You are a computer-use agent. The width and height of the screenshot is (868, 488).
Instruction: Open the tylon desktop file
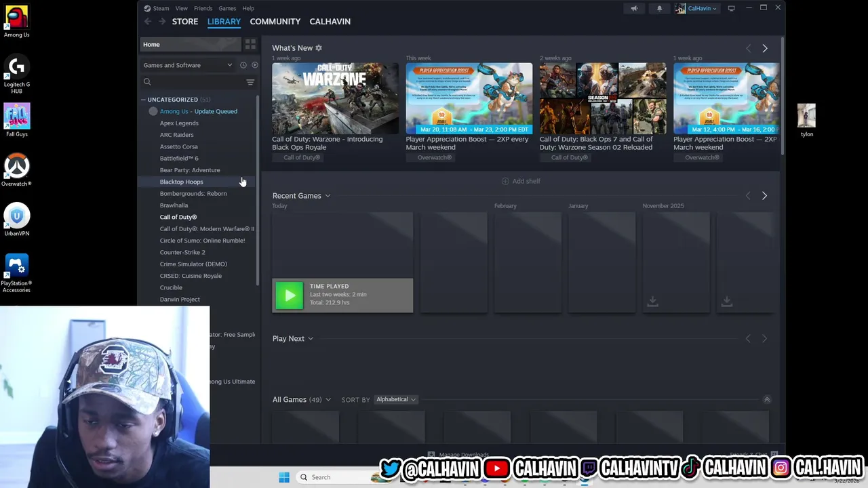click(806, 121)
